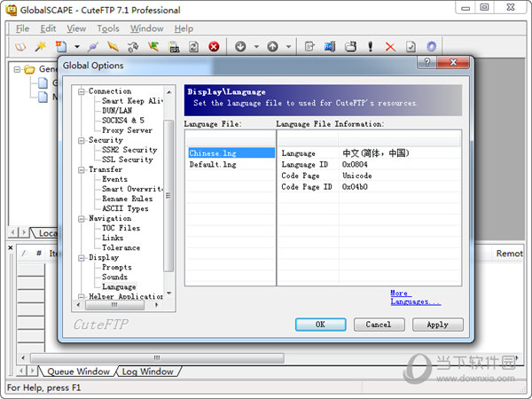Select Events under Transfer
The height and width of the screenshot is (399, 532).
coord(114,179)
